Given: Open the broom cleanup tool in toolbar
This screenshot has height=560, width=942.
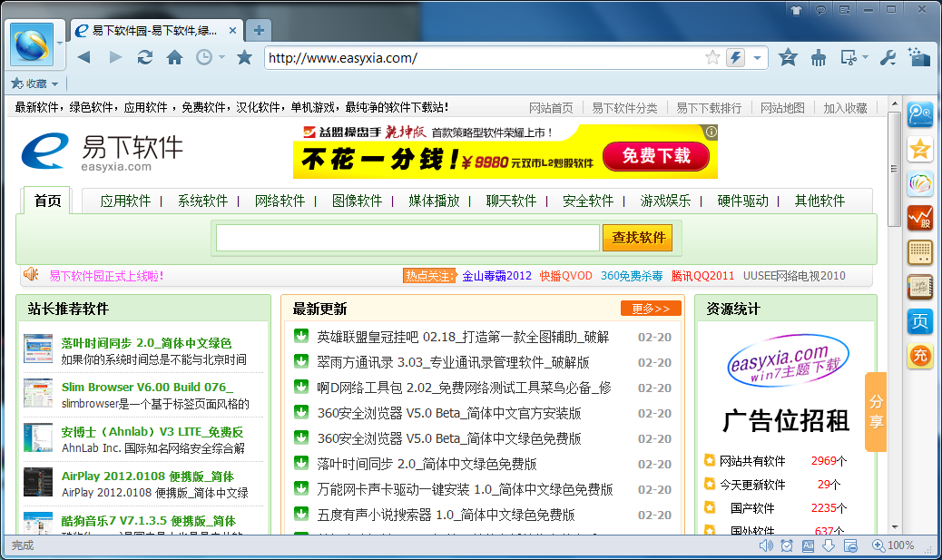Looking at the screenshot, I should click(818, 57).
